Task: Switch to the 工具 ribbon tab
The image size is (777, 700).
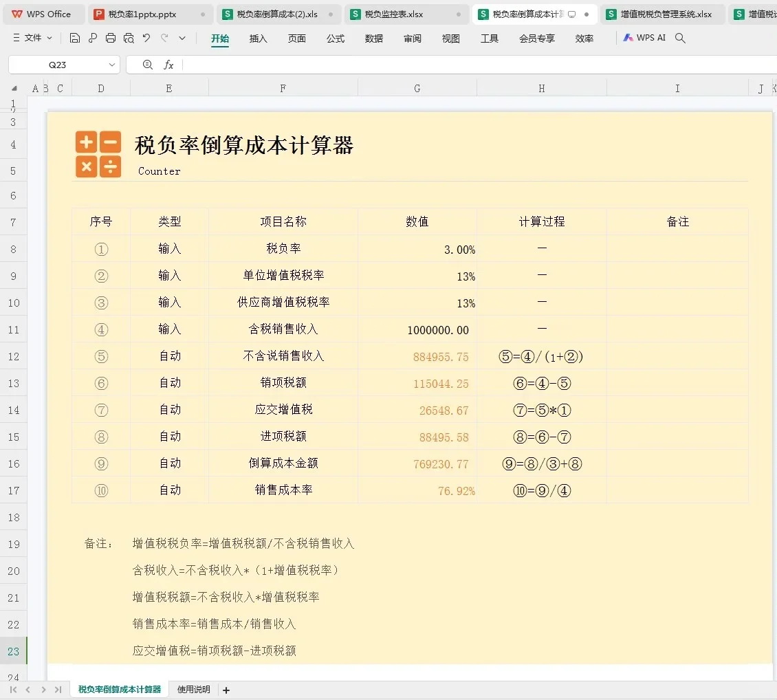Action: point(490,39)
